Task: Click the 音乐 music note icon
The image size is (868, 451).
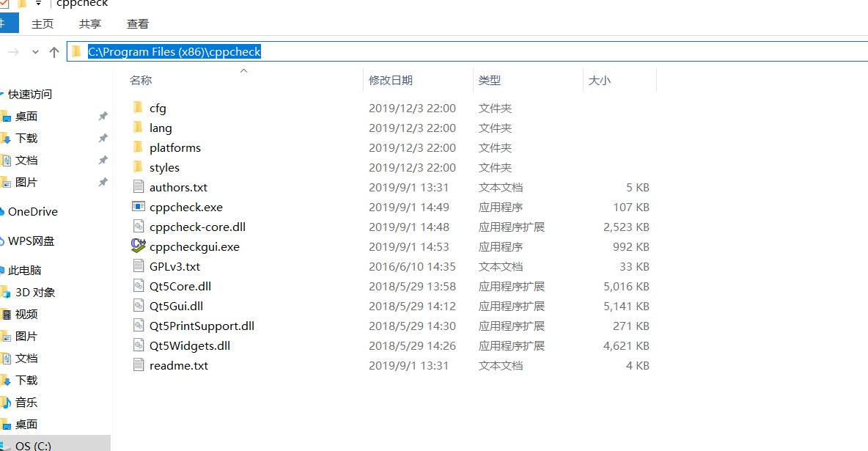Action: (6, 403)
